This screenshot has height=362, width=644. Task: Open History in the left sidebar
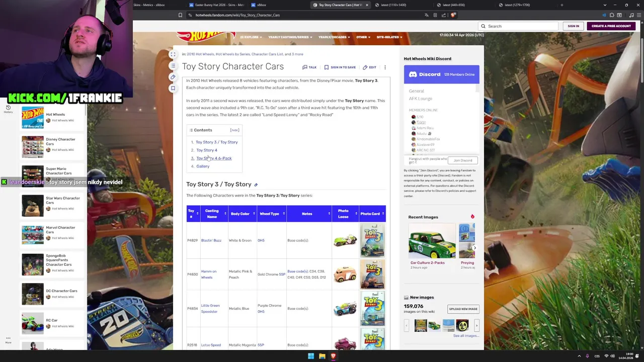pyautogui.click(x=8, y=109)
